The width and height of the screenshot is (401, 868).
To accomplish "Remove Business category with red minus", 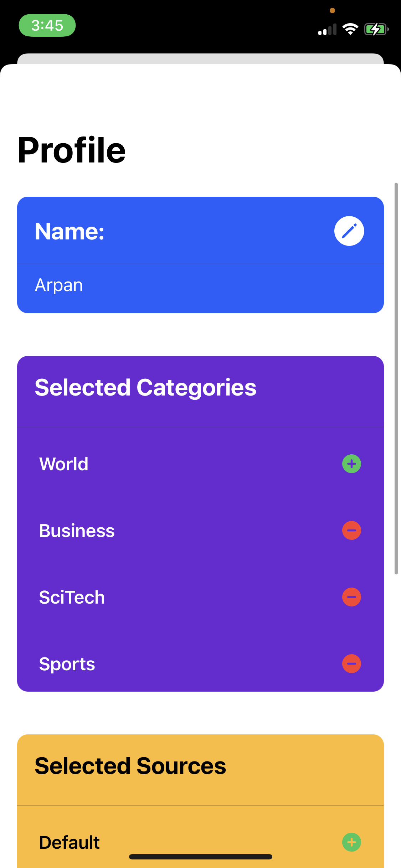I will tap(351, 530).
